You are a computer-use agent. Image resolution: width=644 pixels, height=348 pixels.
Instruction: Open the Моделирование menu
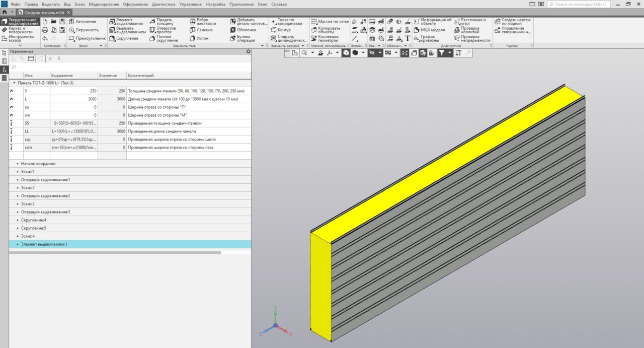pos(104,4)
